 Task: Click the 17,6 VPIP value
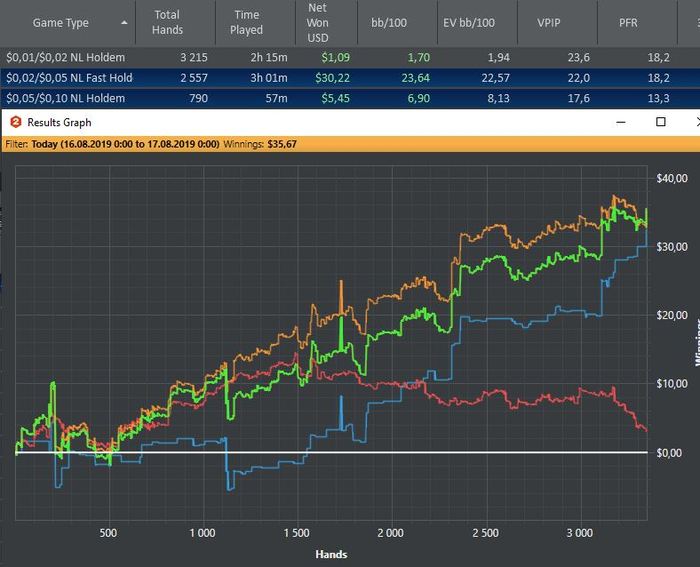pyautogui.click(x=579, y=98)
